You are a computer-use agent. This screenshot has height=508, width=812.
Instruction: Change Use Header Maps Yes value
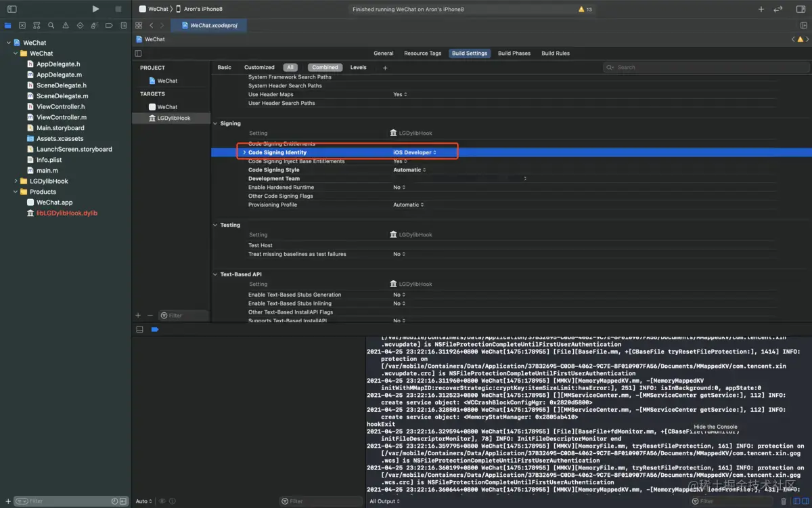[400, 94]
